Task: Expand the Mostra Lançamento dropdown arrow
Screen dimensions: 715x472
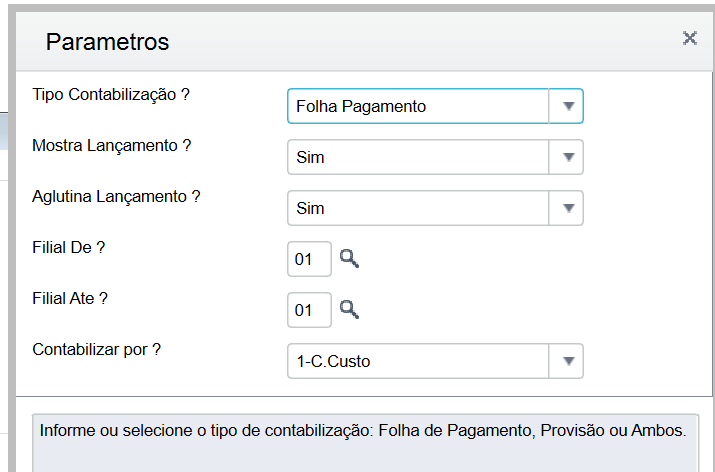Action: 567,157
